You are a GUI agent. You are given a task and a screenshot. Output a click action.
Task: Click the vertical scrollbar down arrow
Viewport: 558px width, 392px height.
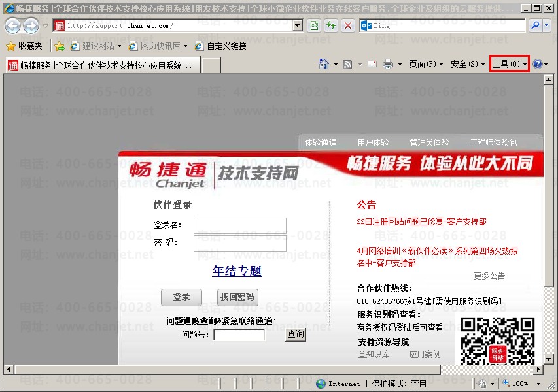tap(548, 359)
